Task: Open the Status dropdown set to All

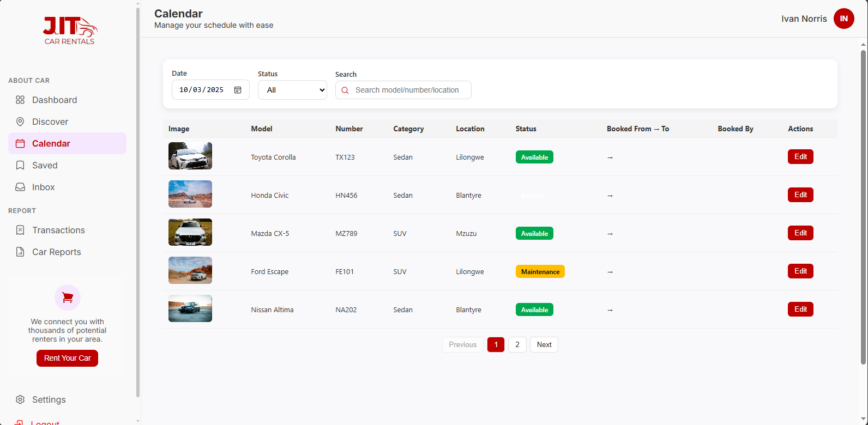Action: click(292, 90)
